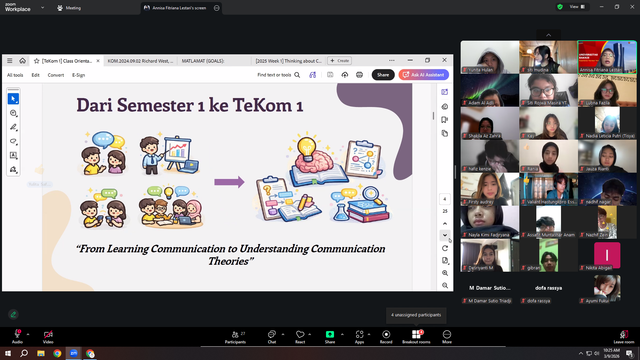The width and height of the screenshot is (640, 360).
Task: Open the Edit menu in Acrobat
Action: tap(36, 75)
